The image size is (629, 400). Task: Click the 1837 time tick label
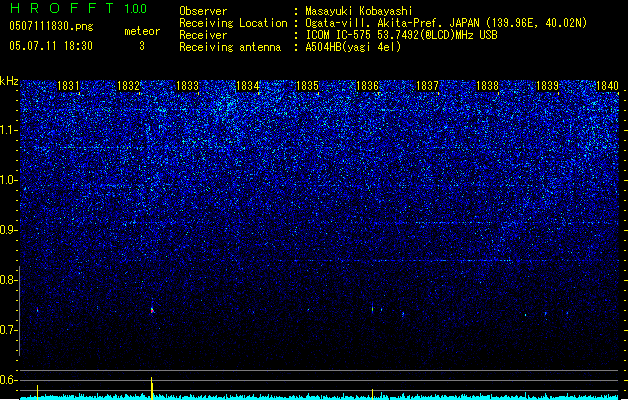(428, 86)
